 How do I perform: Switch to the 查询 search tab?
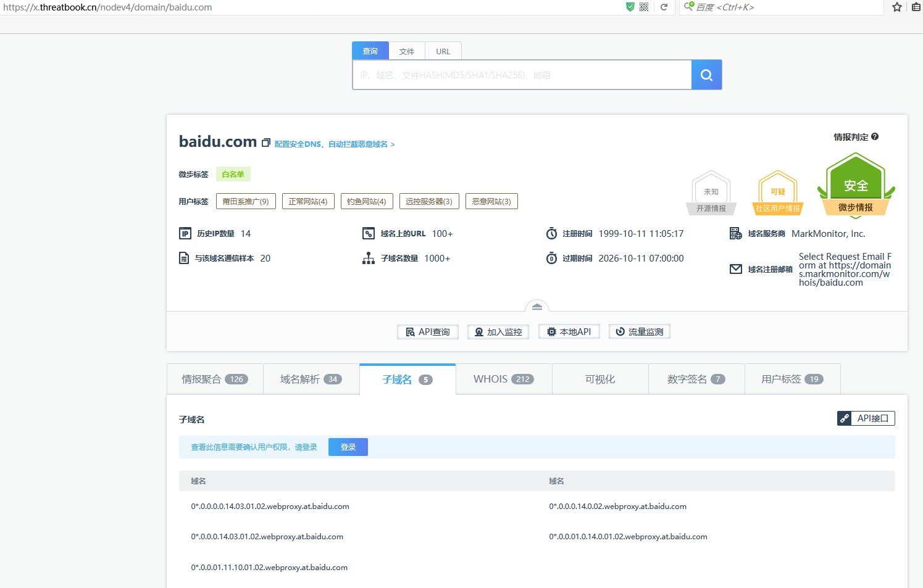point(370,51)
